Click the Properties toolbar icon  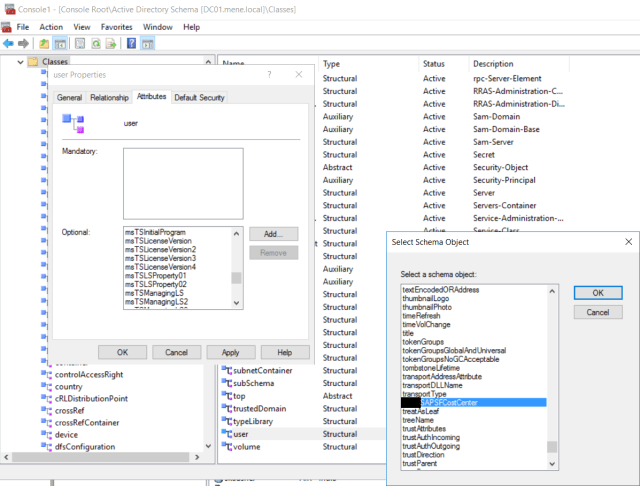pos(78,44)
